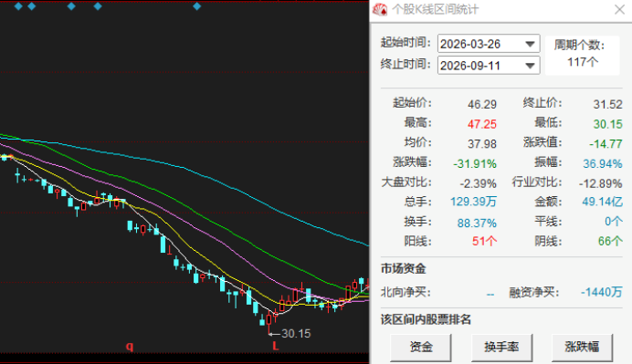This screenshot has height=364, width=632.
Task: Click the 市场资金 section heading
Action: tap(404, 268)
